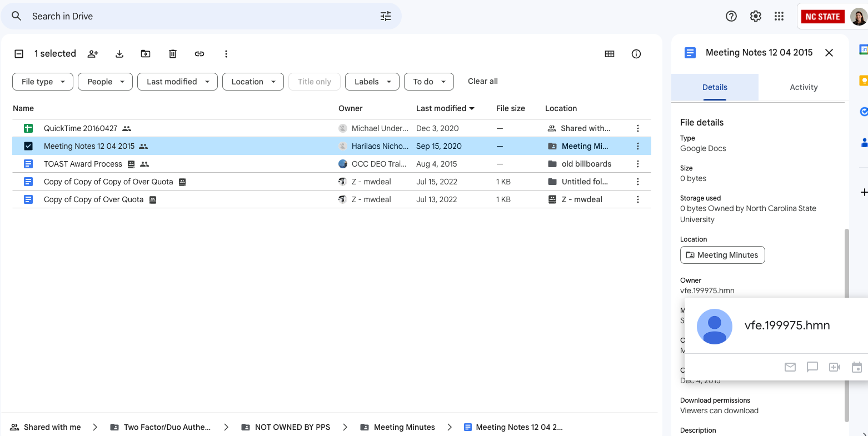The width and height of the screenshot is (868, 436).
Task: Open the Meeting Minutes location chip
Action: 722,255
